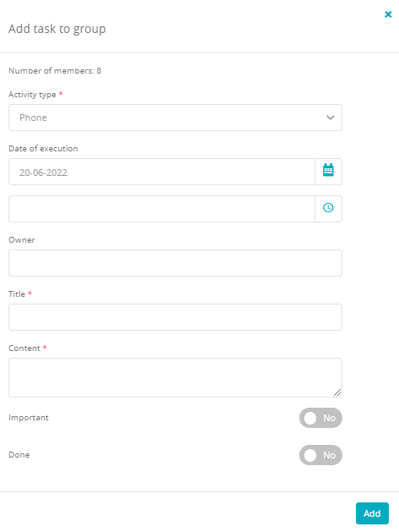399x532 pixels.
Task: Open the calendar date picker icon
Action: point(328,172)
